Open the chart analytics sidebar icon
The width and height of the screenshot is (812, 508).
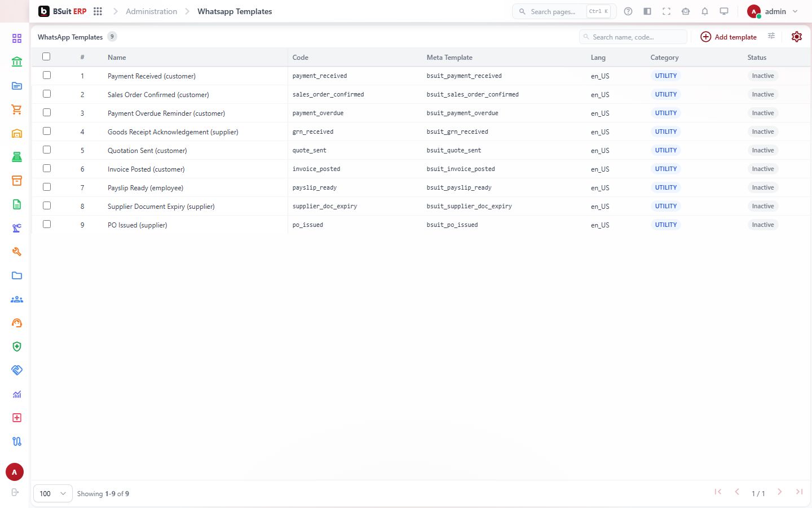pos(17,394)
